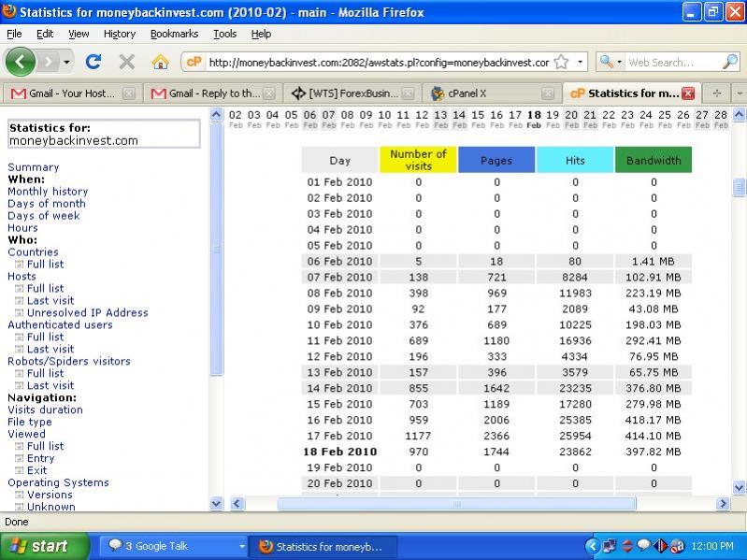This screenshot has height=560, width=747.
Task: Open the Bookmarks menu
Action: [x=174, y=34]
